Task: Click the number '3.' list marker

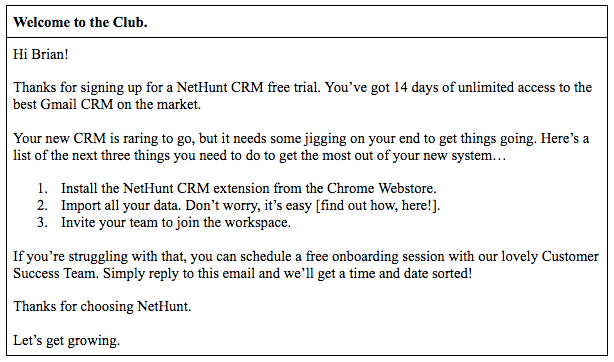Action: coord(43,223)
